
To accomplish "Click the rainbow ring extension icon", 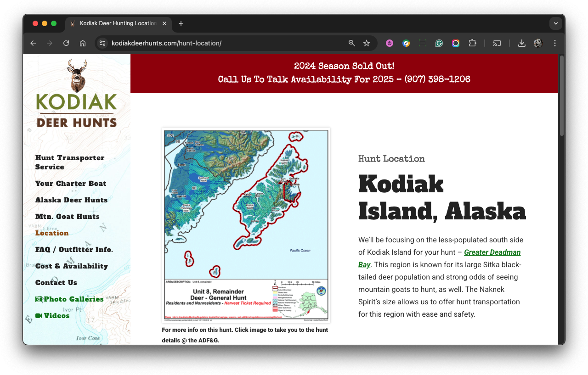I will [x=456, y=43].
